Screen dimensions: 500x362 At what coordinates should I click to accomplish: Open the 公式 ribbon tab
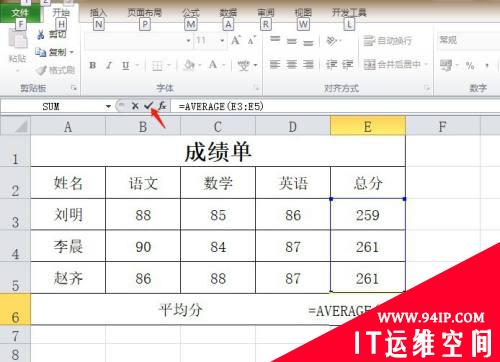(x=191, y=13)
